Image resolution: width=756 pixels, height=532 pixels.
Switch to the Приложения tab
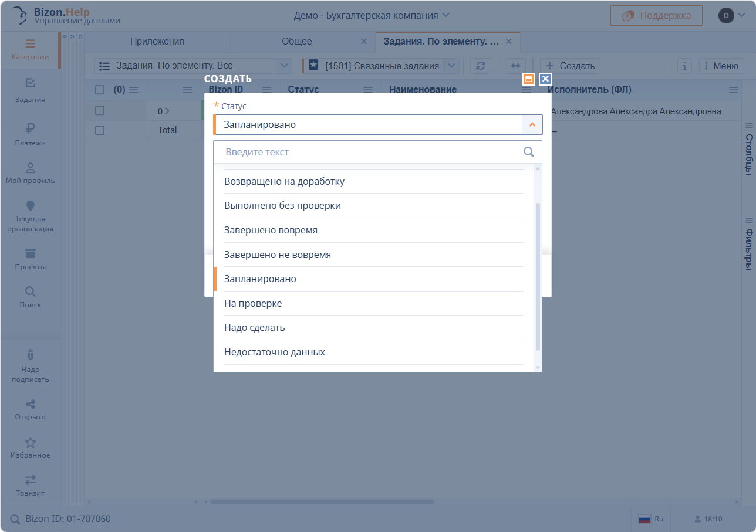click(157, 42)
